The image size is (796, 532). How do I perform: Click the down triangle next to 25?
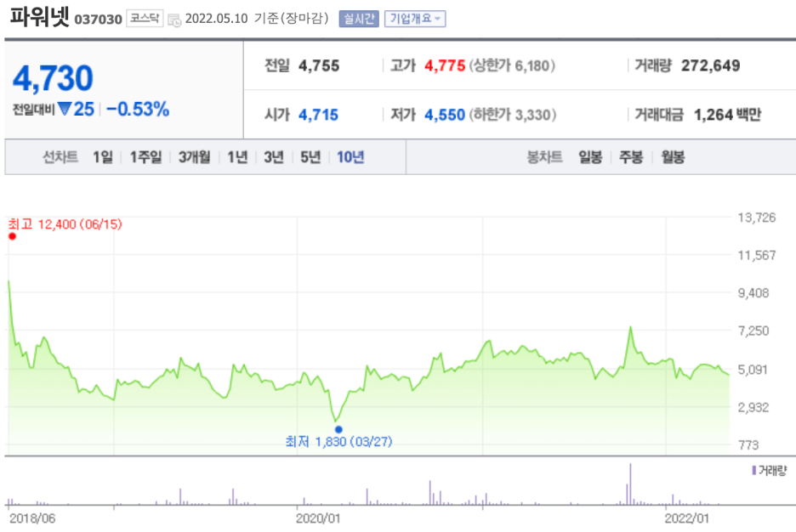65,109
